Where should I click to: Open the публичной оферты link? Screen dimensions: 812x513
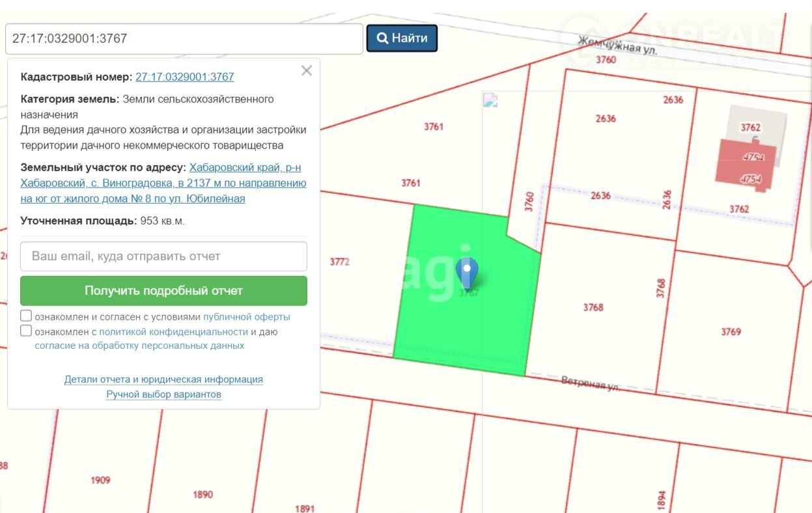click(x=246, y=317)
